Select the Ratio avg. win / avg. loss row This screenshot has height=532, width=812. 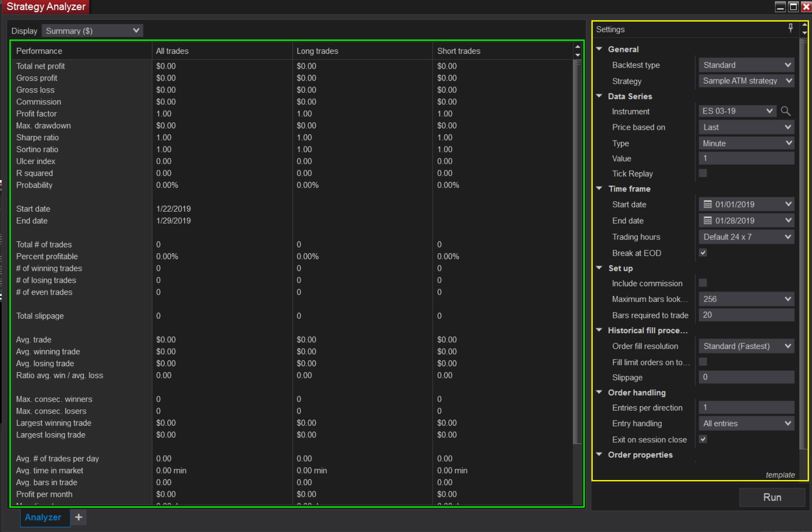(x=293, y=375)
